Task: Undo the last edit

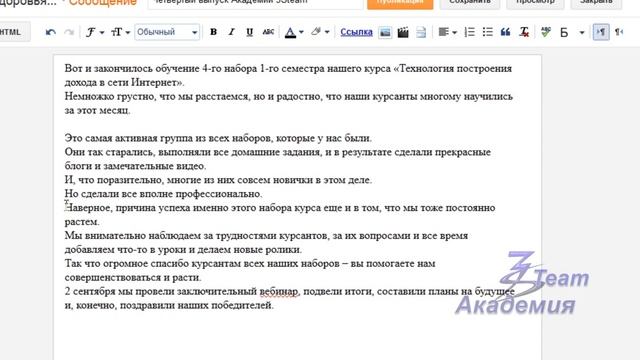Action: coord(51,32)
